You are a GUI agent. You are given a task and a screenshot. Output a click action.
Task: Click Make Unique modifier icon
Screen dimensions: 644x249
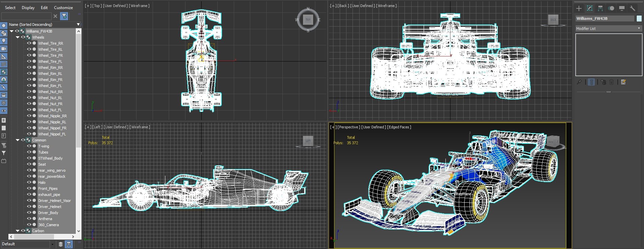pyautogui.click(x=603, y=82)
